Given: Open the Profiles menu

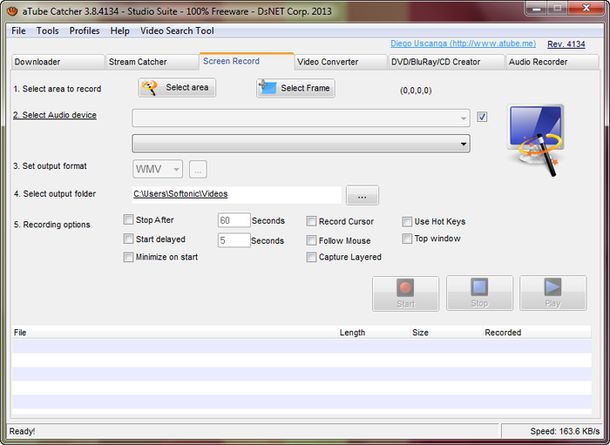Looking at the screenshot, I should 84,31.
